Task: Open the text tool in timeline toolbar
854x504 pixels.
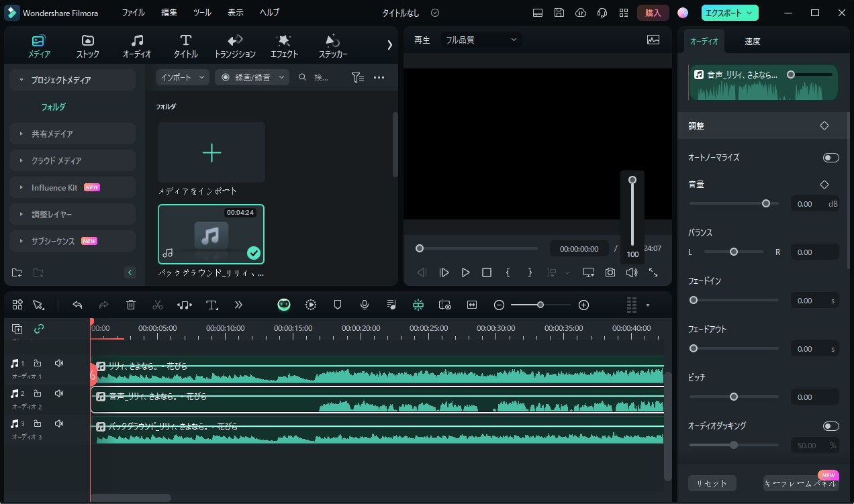Action: (x=212, y=305)
